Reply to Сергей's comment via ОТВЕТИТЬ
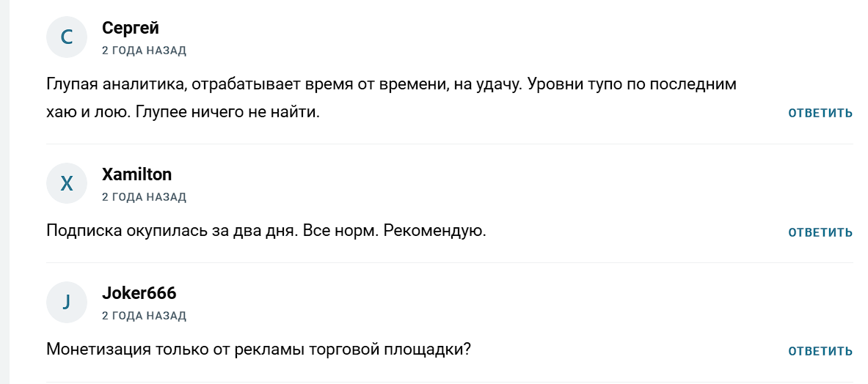Screen dimensions: 868x384 [820, 113]
